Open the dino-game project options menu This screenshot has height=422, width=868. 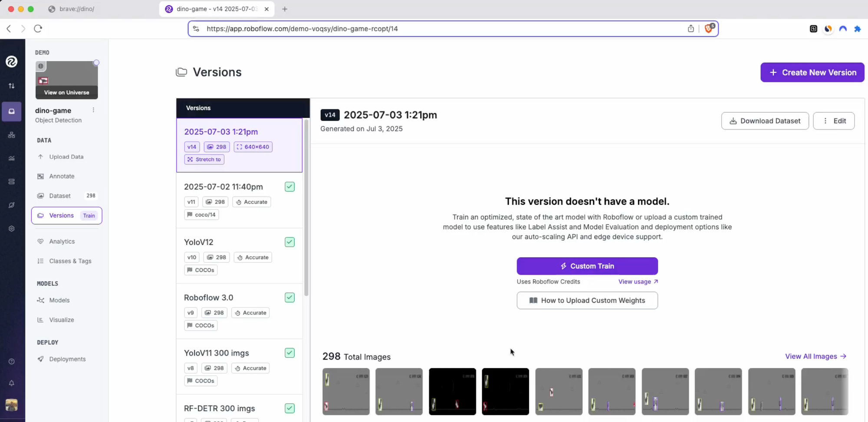click(x=93, y=110)
